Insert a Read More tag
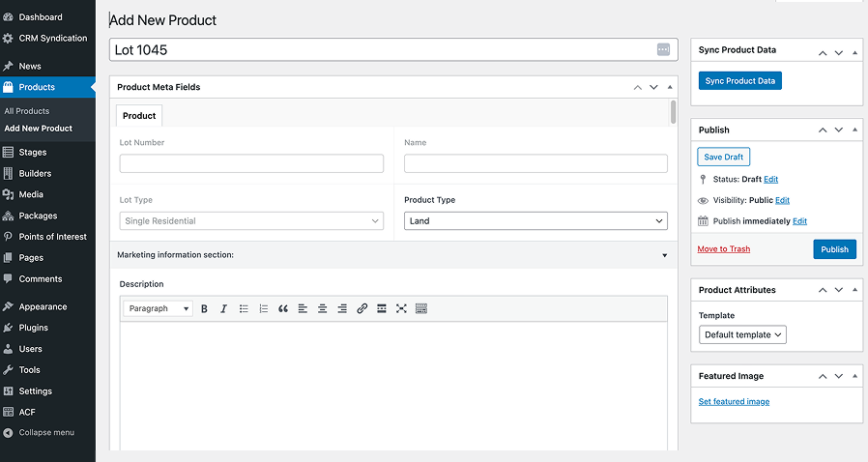The image size is (868, 462). coord(382,308)
